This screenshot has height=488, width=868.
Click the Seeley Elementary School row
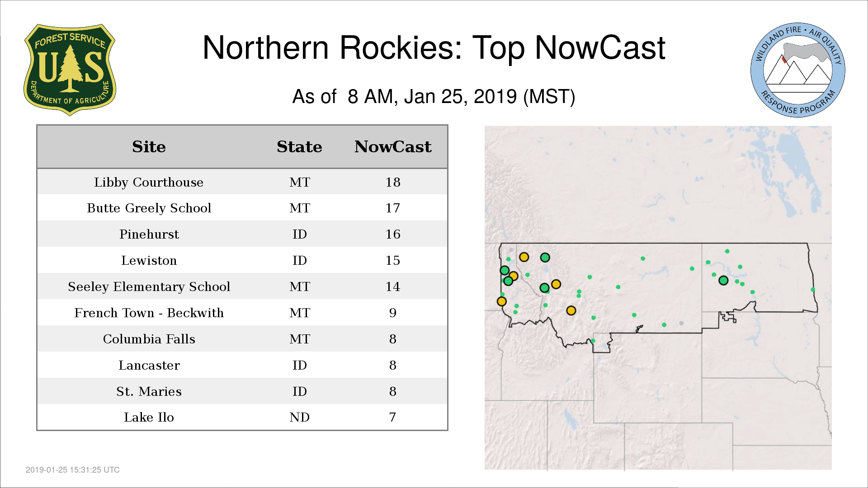pyautogui.click(x=149, y=286)
